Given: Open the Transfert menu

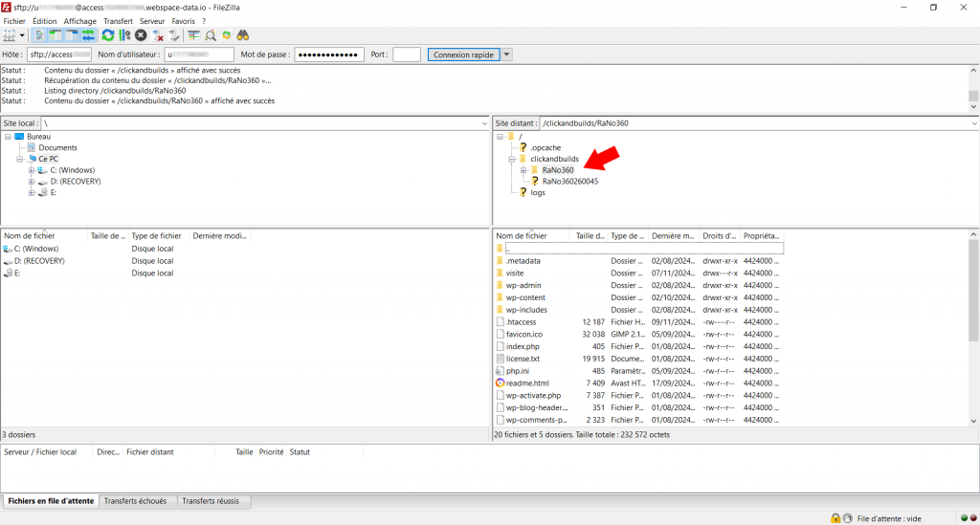Looking at the screenshot, I should (x=118, y=20).
